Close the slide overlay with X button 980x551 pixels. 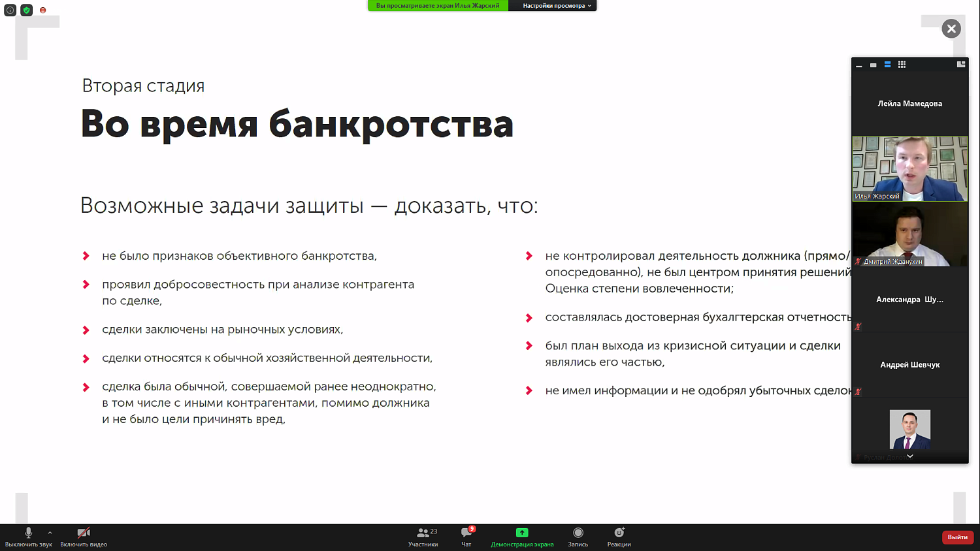tap(951, 29)
